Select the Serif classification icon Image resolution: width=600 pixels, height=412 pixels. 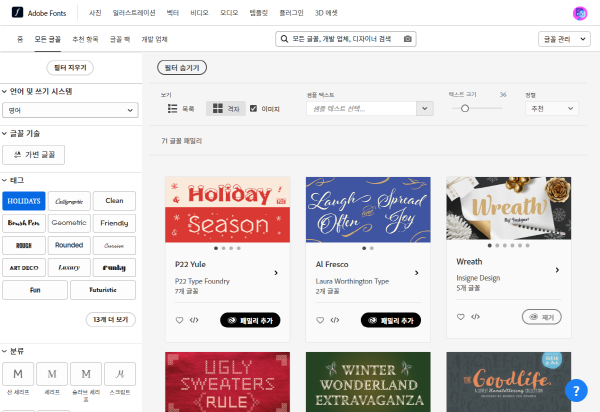click(x=52, y=374)
